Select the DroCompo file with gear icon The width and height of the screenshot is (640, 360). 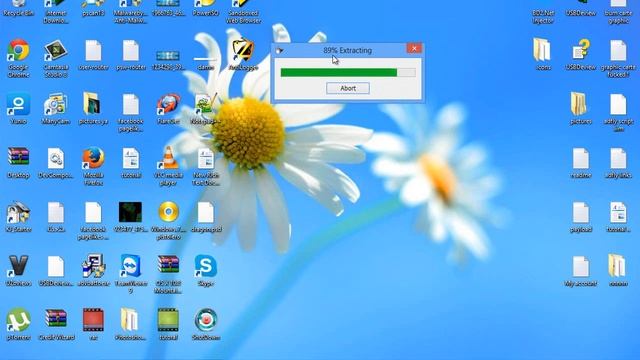(56, 162)
